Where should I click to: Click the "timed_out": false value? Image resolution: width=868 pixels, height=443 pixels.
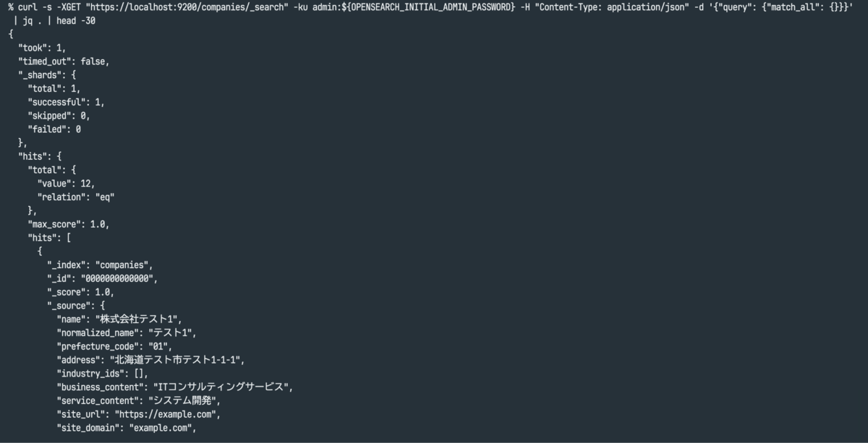64,61
